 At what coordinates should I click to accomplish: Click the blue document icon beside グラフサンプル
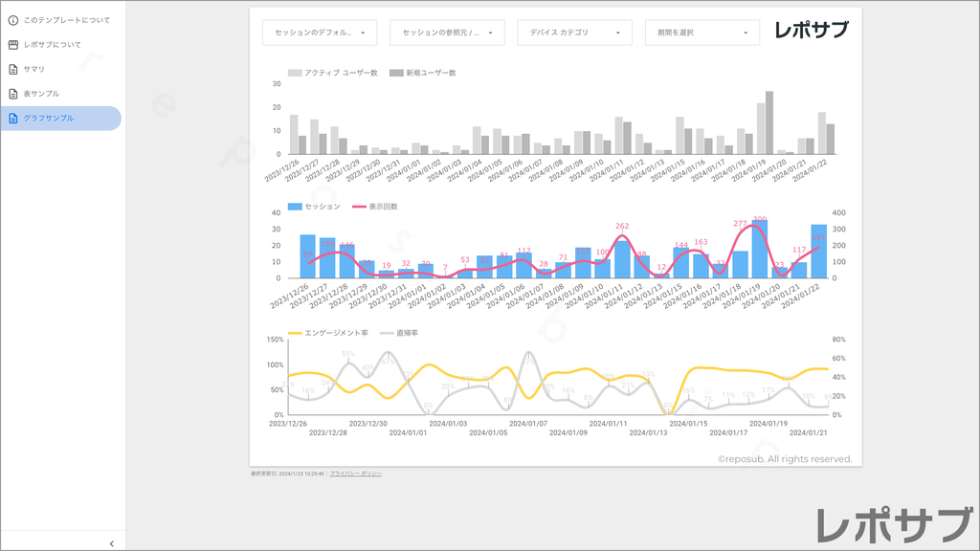pyautogui.click(x=13, y=119)
